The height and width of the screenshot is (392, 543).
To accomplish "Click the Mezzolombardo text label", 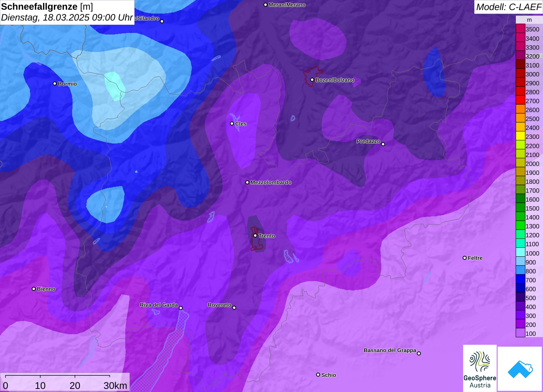I will coord(271,182).
